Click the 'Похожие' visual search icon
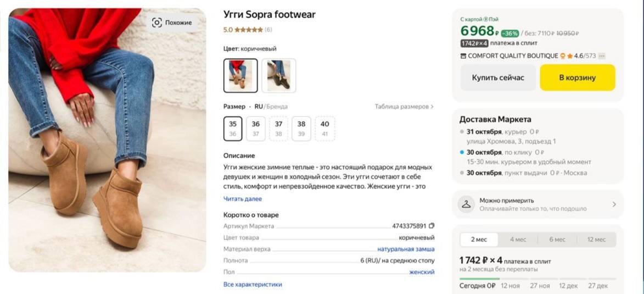 coord(157,23)
